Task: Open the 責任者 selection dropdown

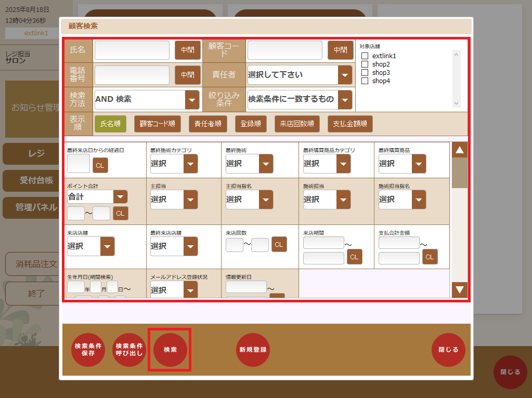Action: pos(345,75)
